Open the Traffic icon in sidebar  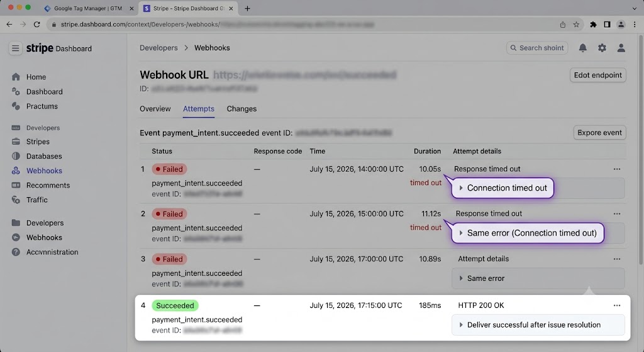pyautogui.click(x=16, y=200)
